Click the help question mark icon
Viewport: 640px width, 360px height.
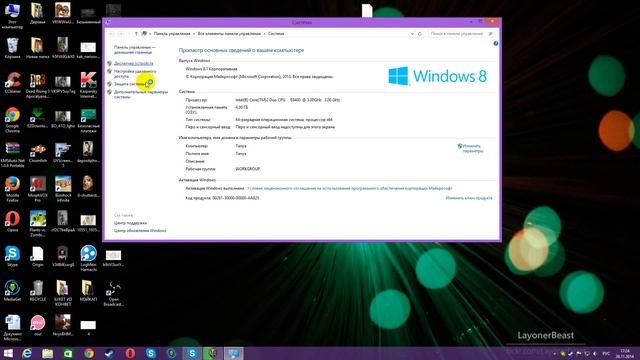496,43
